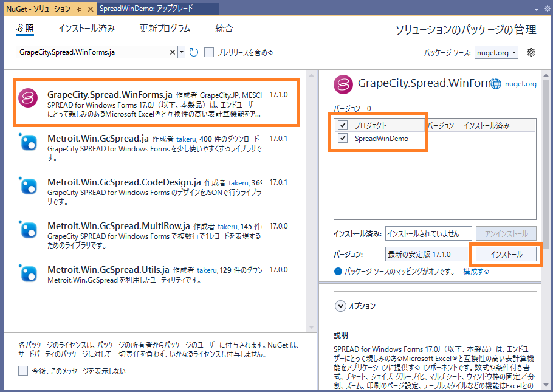Click takeru link on Metroit.Win.GcSpread.MultiRow.ja row
553x392 pixels.
click(227, 227)
